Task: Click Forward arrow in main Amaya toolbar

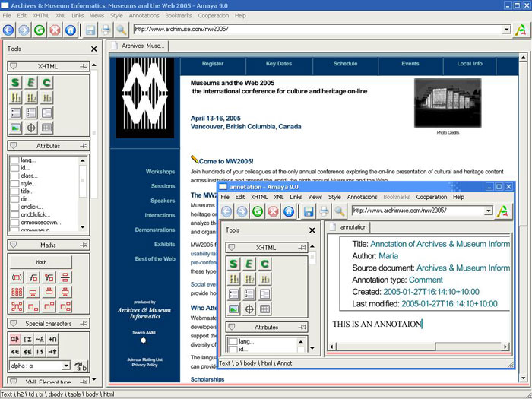Action: coord(24,30)
